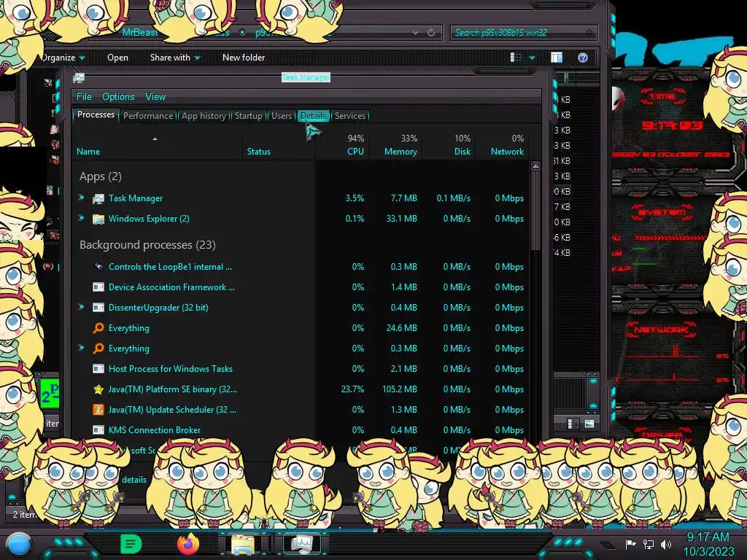The width and height of the screenshot is (747, 560).
Task: Click the Task Manager title bar icon
Action: coord(79,77)
